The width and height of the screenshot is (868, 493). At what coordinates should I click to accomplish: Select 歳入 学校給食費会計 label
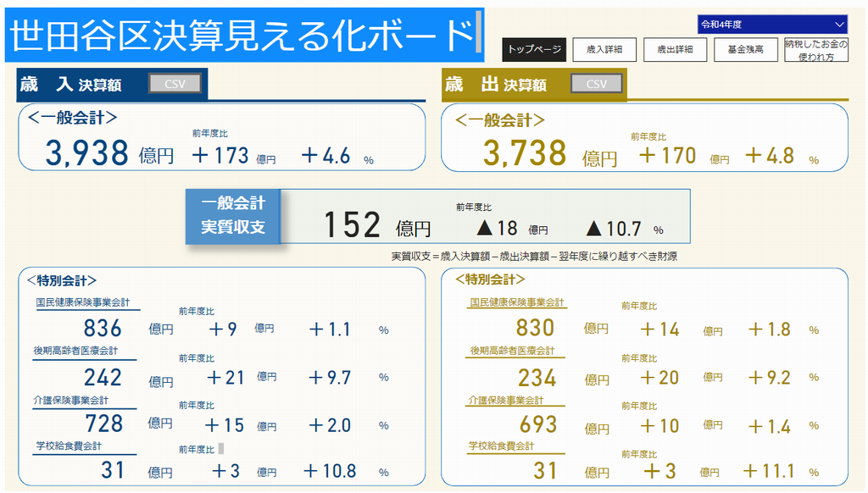(69, 446)
